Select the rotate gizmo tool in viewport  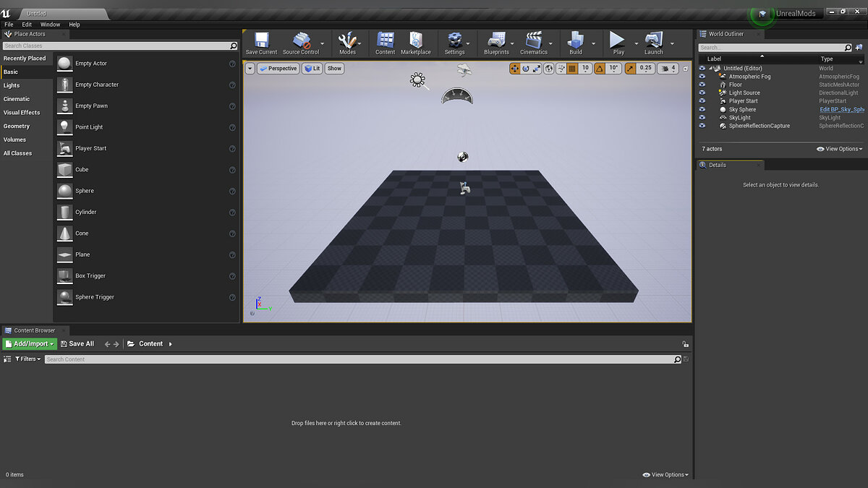point(526,69)
